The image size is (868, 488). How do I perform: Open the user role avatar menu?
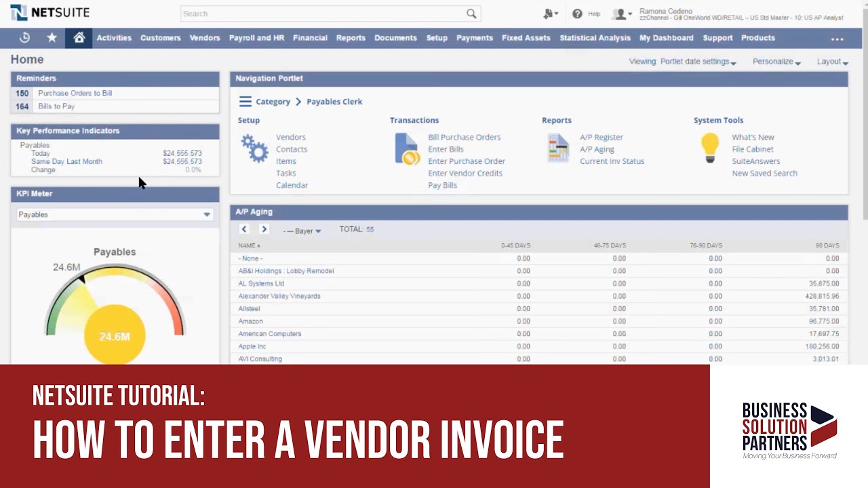click(622, 14)
